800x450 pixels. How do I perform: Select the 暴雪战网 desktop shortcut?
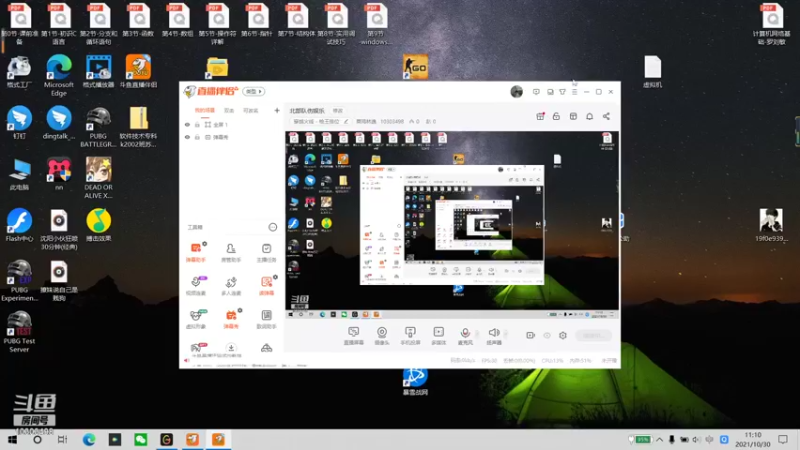point(415,382)
